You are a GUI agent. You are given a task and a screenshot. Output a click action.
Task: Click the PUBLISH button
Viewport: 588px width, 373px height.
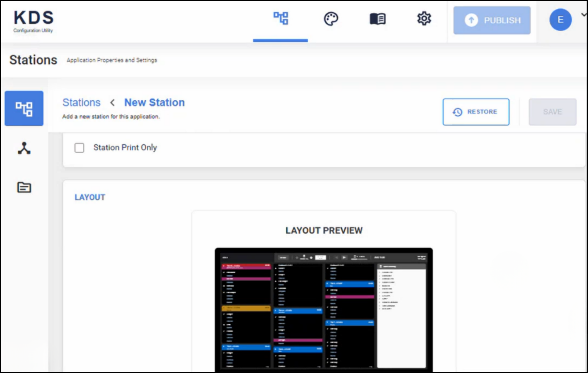pos(492,20)
